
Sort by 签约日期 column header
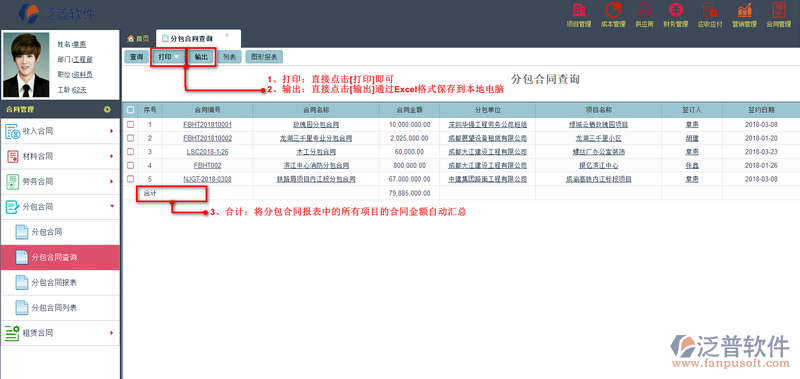point(761,110)
